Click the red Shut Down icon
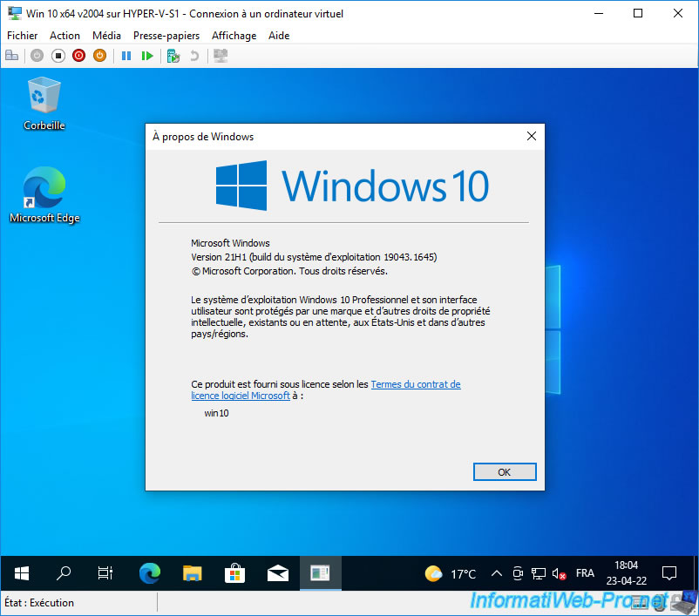 click(79, 56)
